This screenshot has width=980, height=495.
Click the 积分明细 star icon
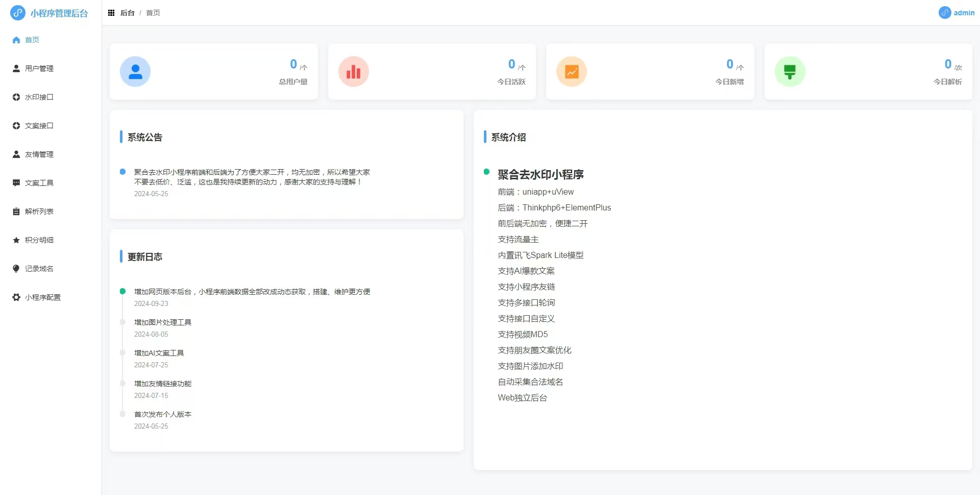[x=16, y=240]
